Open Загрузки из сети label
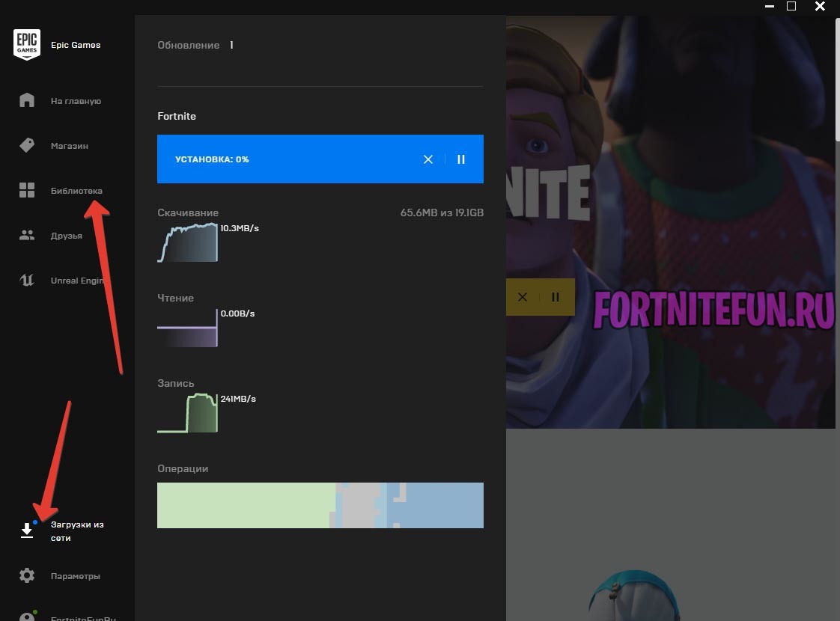The width and height of the screenshot is (840, 621). click(x=77, y=531)
